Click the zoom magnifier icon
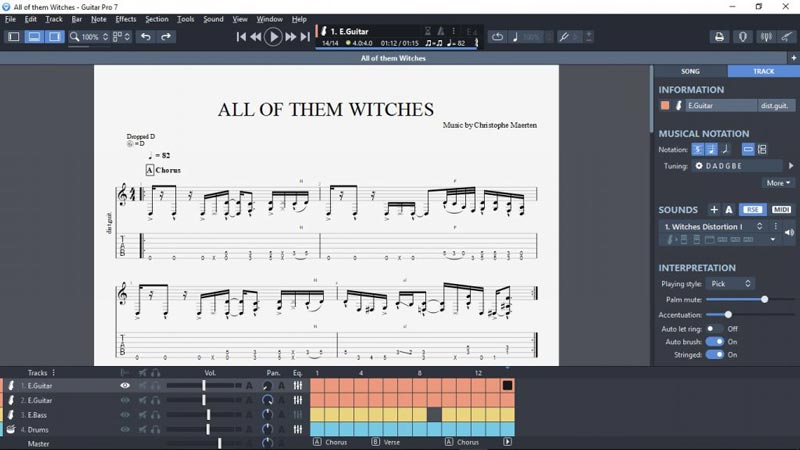 pos(74,37)
